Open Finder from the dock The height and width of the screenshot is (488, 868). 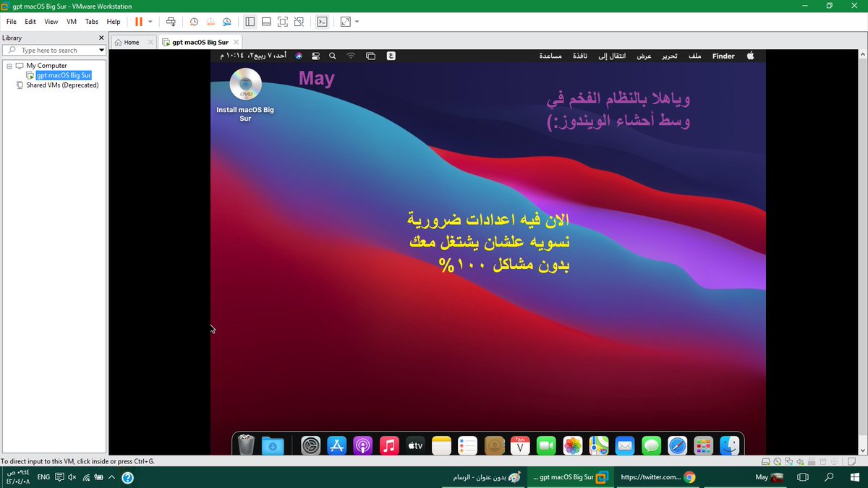tap(729, 446)
